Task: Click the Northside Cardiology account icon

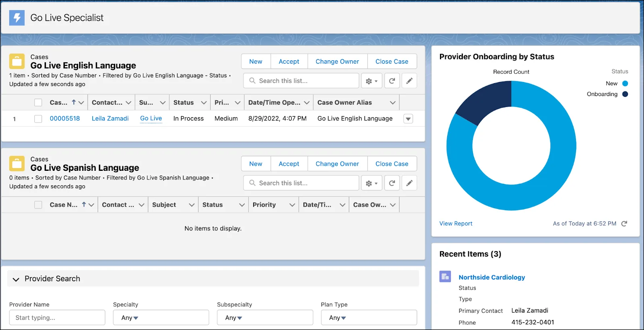Action: pyautogui.click(x=445, y=277)
